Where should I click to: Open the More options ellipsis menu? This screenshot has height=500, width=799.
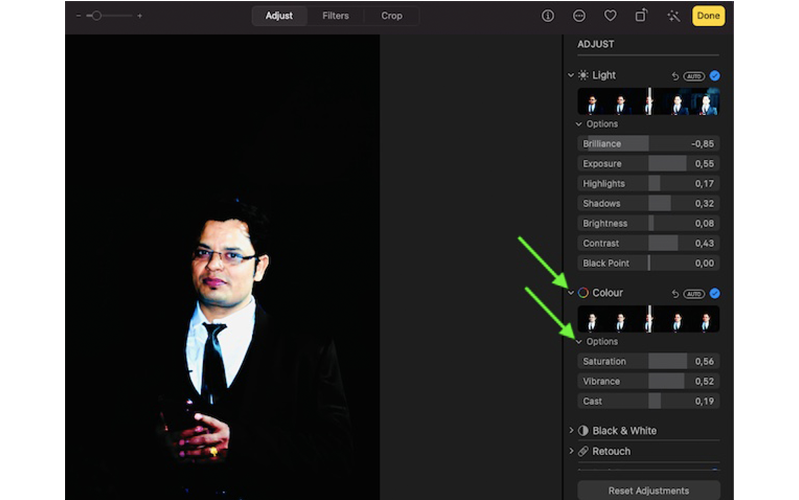coord(579,16)
